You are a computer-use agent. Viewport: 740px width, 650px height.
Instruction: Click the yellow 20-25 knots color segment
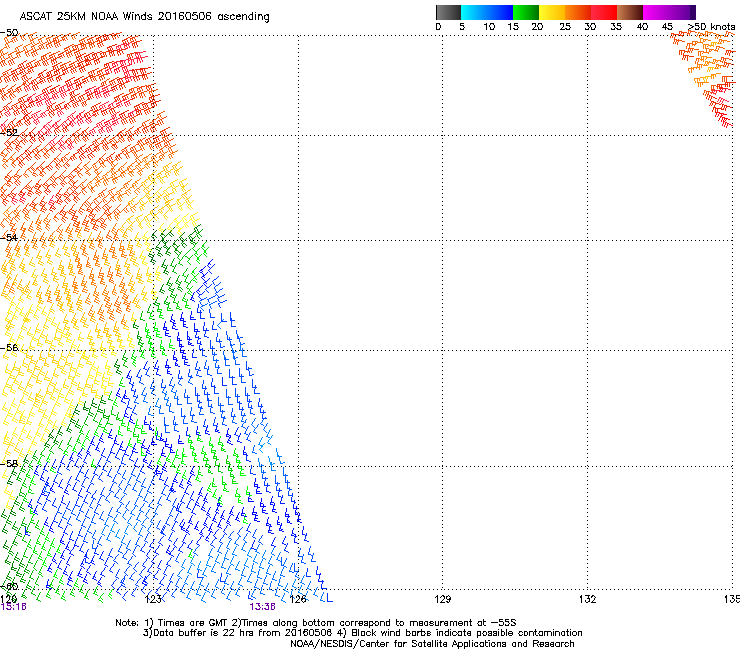(x=552, y=12)
